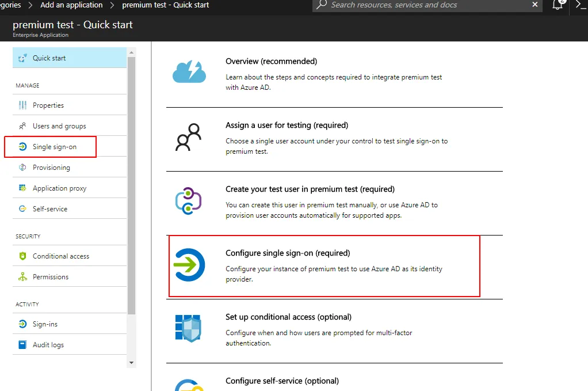Open Conditional access menu item
The width and height of the screenshot is (588, 391).
pyautogui.click(x=70, y=256)
